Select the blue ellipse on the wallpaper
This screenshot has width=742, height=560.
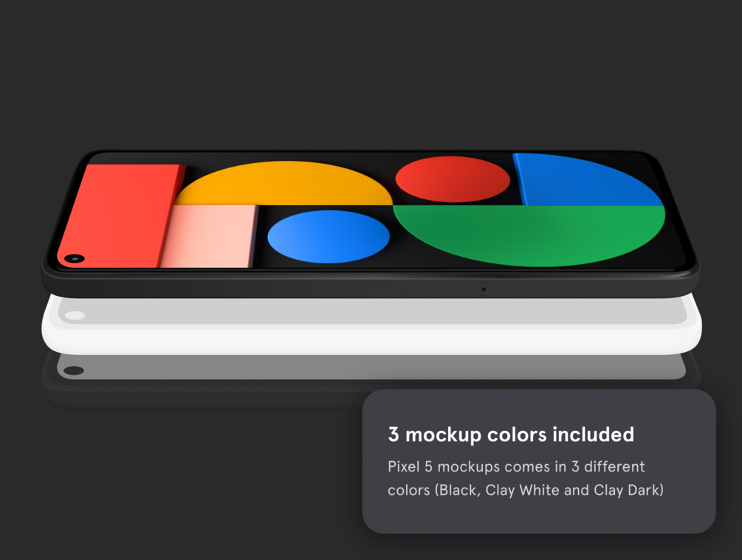[329, 237]
